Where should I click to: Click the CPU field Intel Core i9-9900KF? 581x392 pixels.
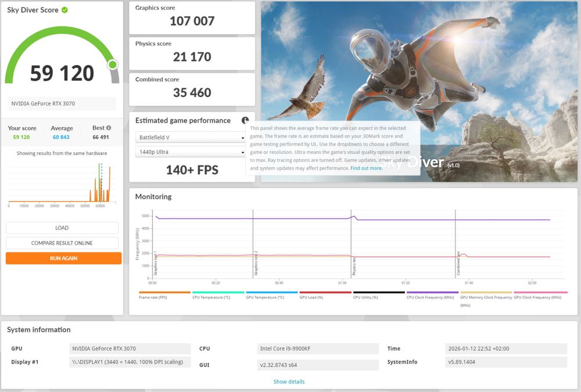318,348
